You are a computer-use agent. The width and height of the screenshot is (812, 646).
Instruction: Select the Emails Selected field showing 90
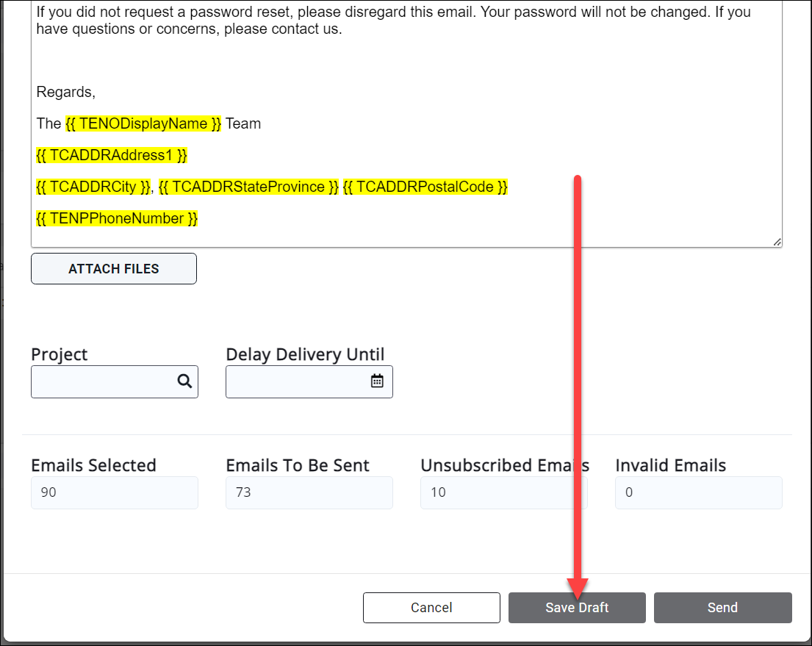click(114, 492)
